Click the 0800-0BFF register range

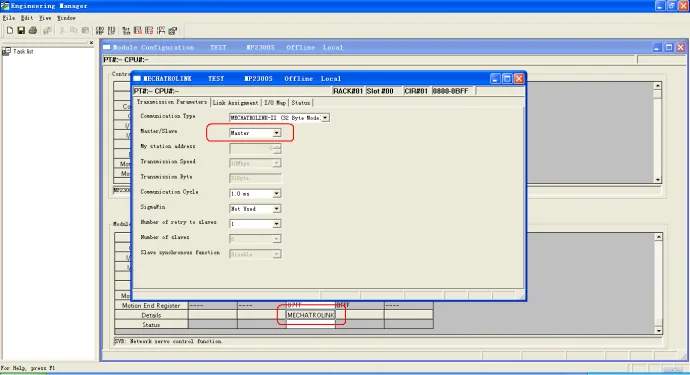(x=450, y=91)
